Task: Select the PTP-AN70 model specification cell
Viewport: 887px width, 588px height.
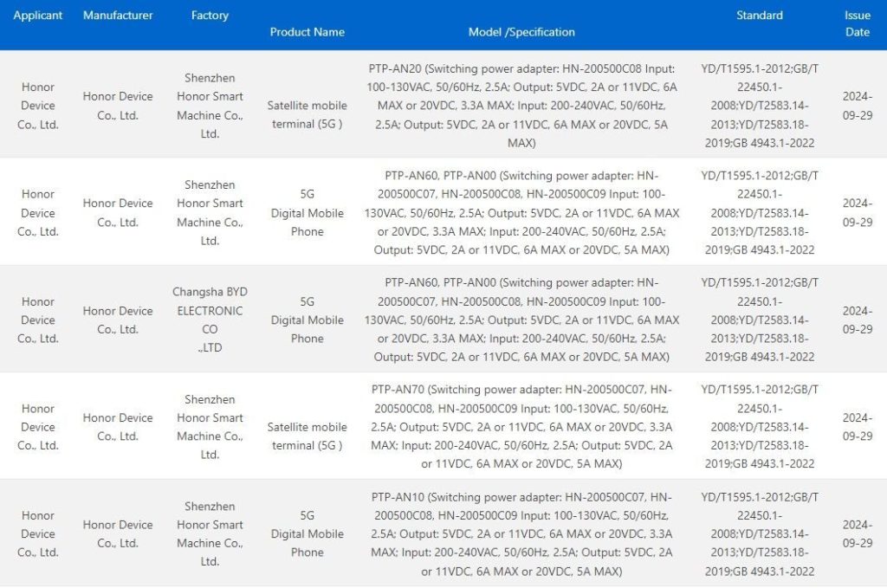Action: (521, 427)
